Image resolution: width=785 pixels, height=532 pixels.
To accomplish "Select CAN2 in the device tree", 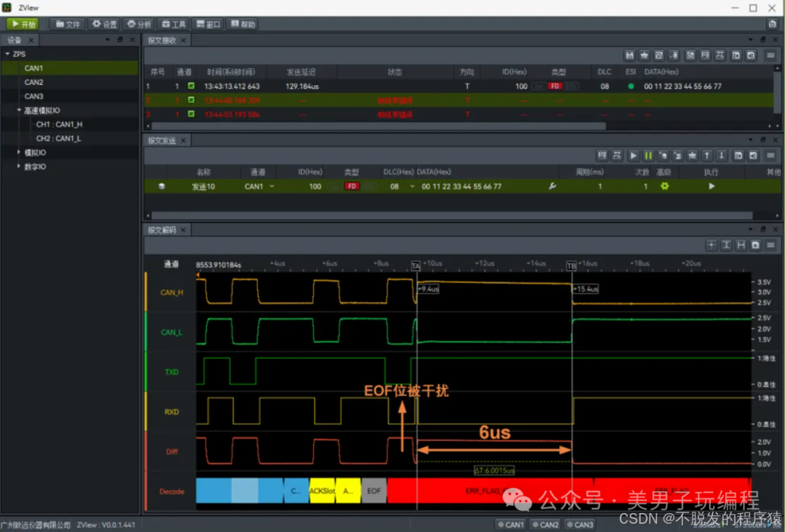I will 33,82.
